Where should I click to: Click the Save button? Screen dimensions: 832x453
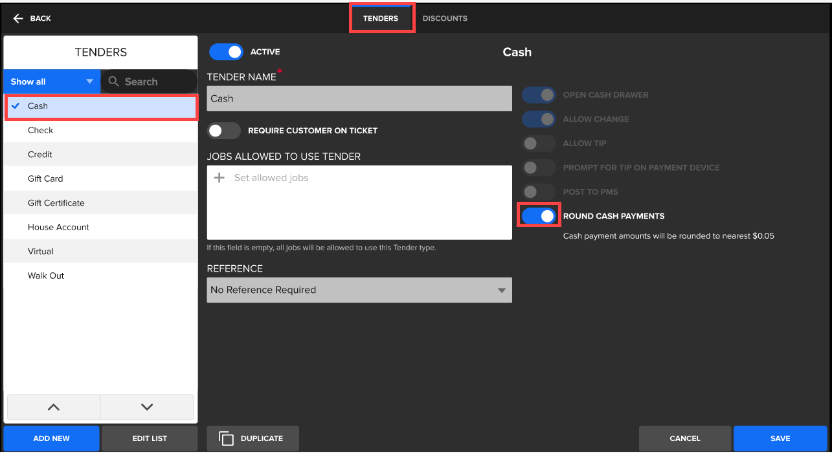[780, 438]
